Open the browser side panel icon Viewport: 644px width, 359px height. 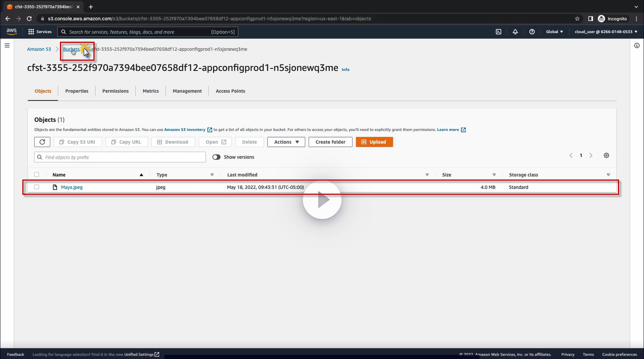tap(590, 19)
